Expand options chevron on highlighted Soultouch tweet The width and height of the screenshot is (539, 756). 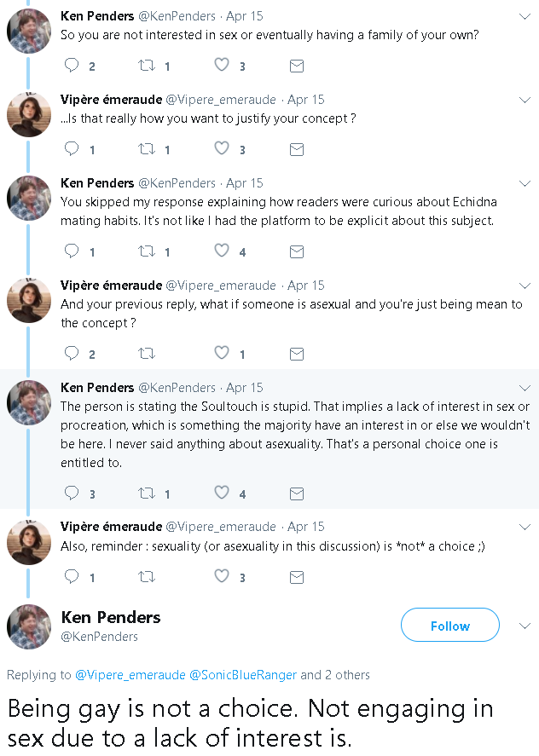pyautogui.click(x=525, y=388)
